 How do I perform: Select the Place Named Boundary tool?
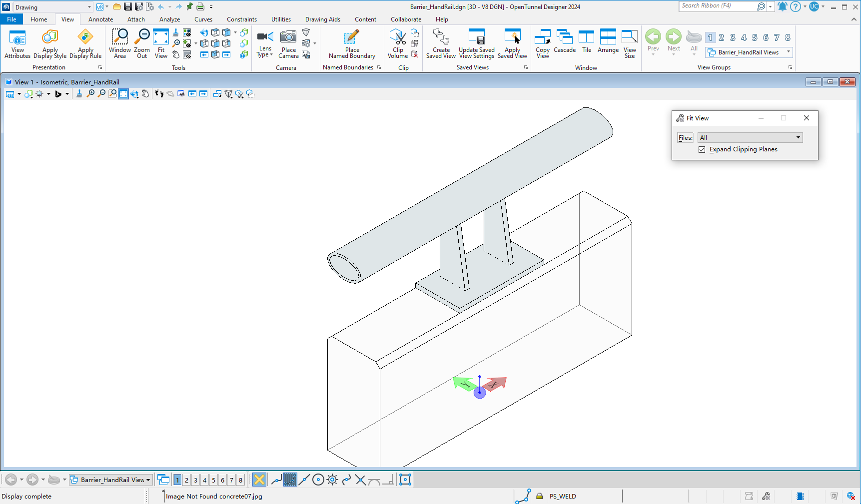tap(352, 42)
